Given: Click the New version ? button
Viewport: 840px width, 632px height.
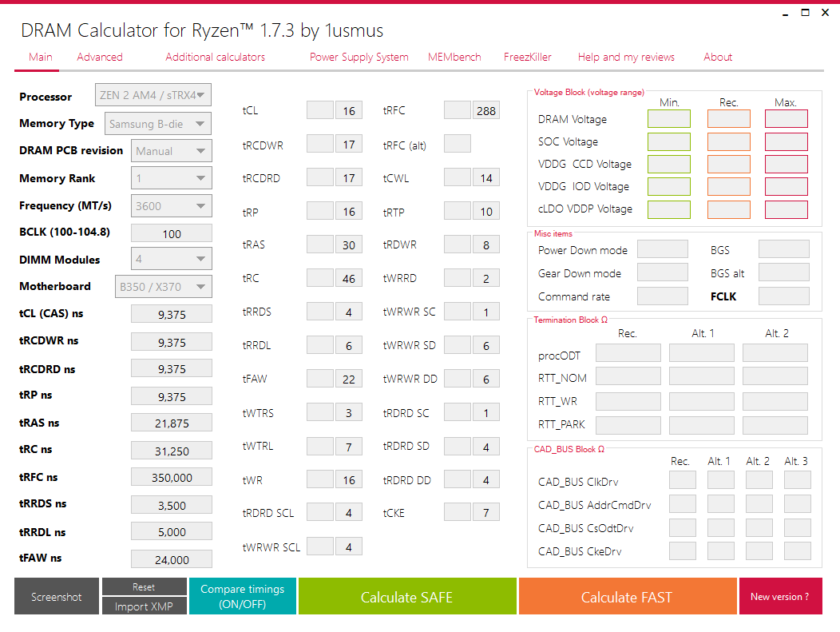Looking at the screenshot, I should point(781,596).
